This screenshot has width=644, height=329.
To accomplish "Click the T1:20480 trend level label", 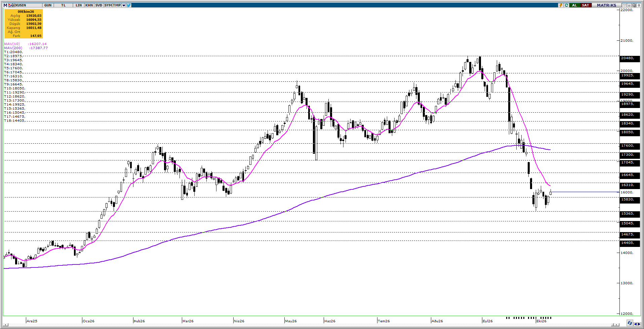I will pyautogui.click(x=13, y=52).
